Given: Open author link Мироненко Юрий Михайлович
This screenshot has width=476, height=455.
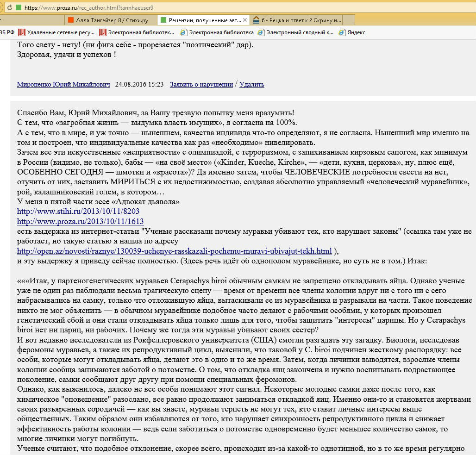Looking at the screenshot, I should [x=63, y=84].
